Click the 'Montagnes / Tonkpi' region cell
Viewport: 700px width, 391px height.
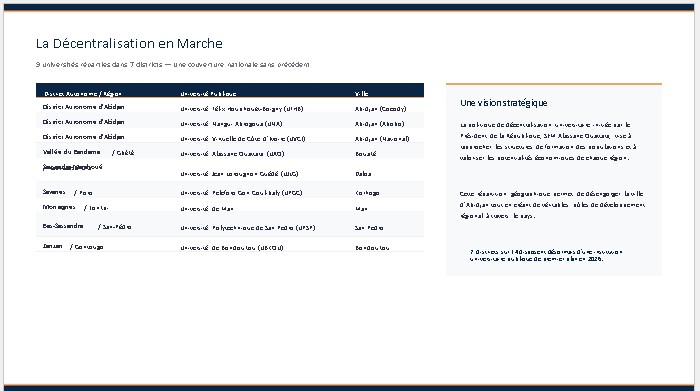(75, 208)
